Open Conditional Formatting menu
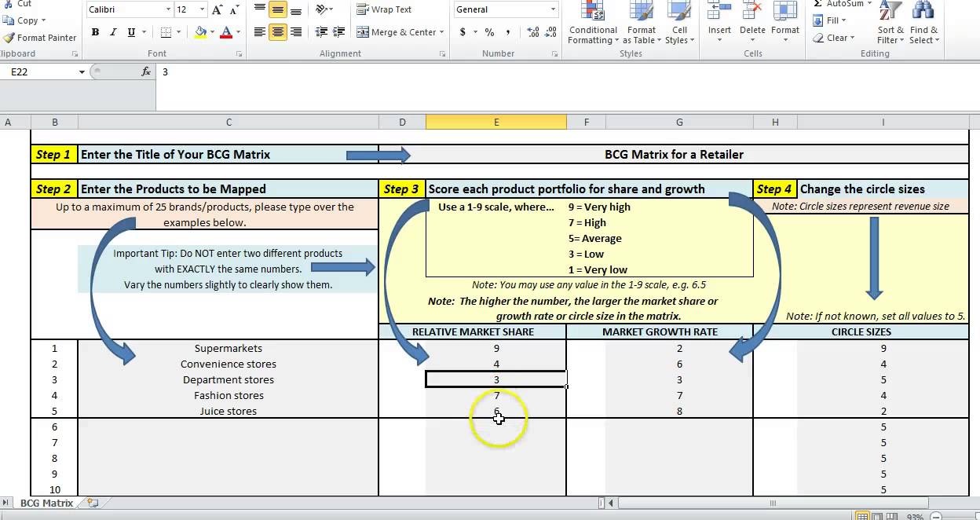This screenshot has width=980, height=520. click(x=593, y=24)
